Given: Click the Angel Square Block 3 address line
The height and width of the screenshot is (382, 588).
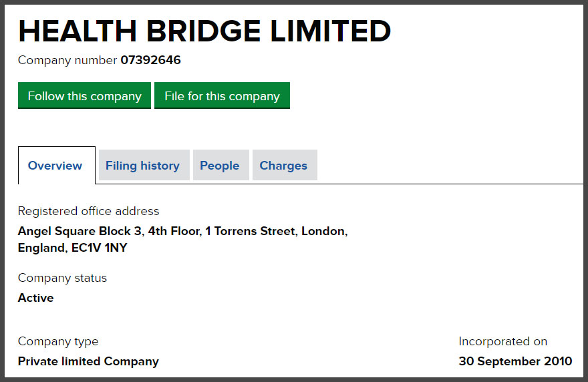Looking at the screenshot, I should click(x=80, y=231).
